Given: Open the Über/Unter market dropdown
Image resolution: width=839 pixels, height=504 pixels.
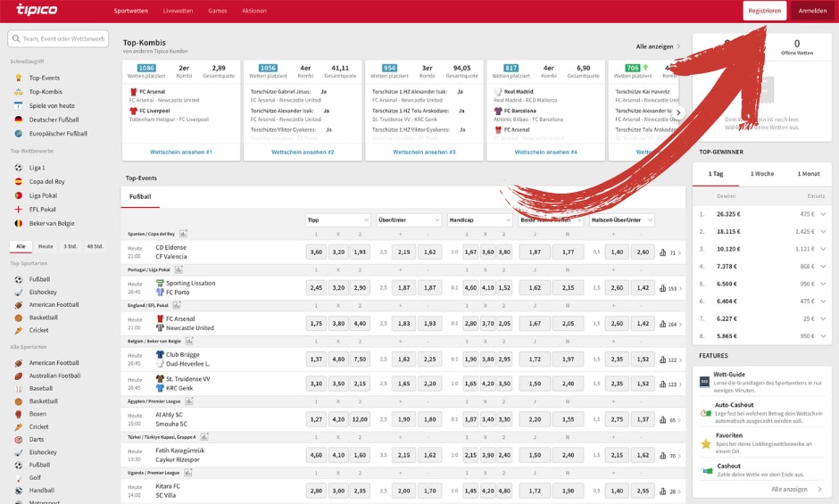Looking at the screenshot, I should (409, 220).
